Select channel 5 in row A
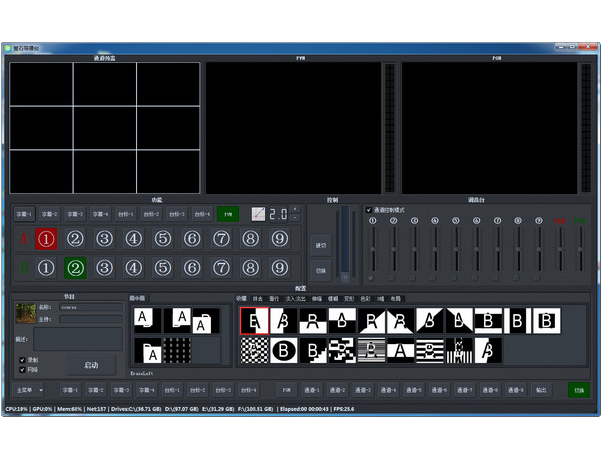603x458 pixels. tap(163, 239)
